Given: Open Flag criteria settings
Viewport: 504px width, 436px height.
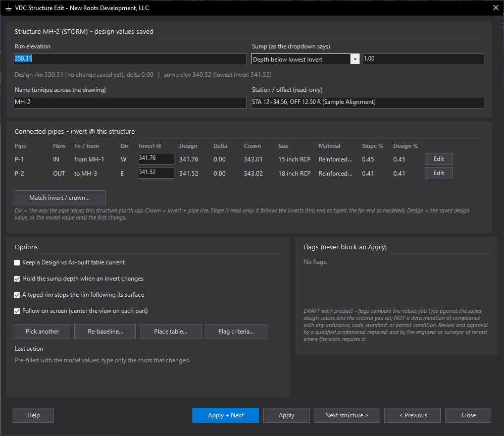Looking at the screenshot, I should point(236,331).
